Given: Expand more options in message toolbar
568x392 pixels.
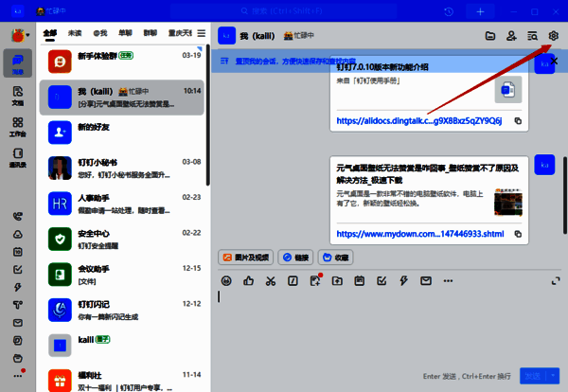Looking at the screenshot, I should click(x=448, y=280).
